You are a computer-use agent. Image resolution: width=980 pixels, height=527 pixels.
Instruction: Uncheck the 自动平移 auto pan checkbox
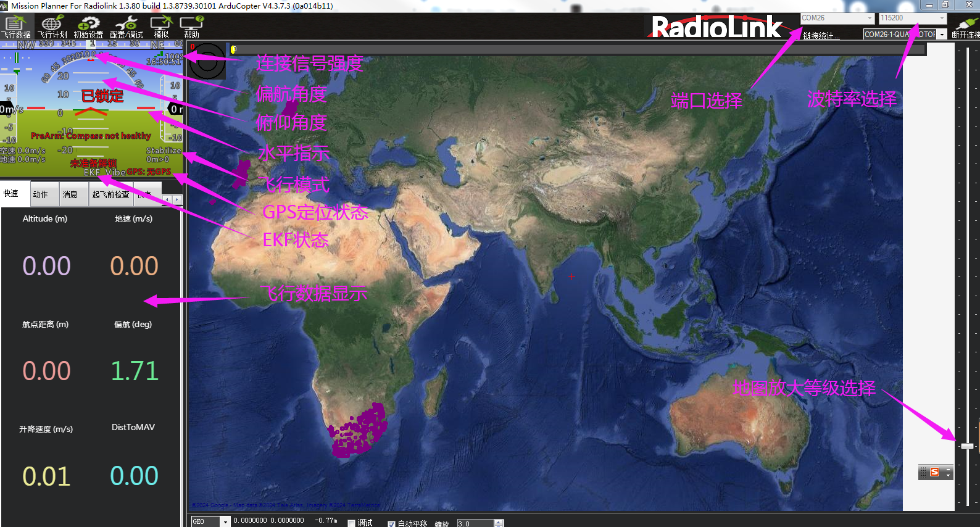391,523
